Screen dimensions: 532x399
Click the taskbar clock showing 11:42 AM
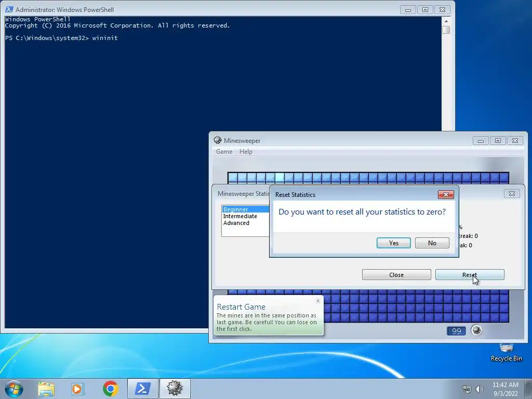point(505,389)
